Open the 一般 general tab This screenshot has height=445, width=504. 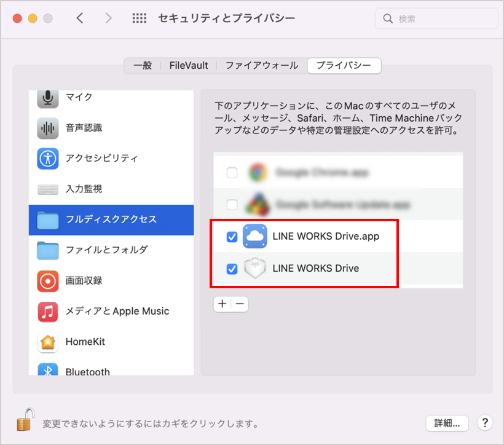143,65
